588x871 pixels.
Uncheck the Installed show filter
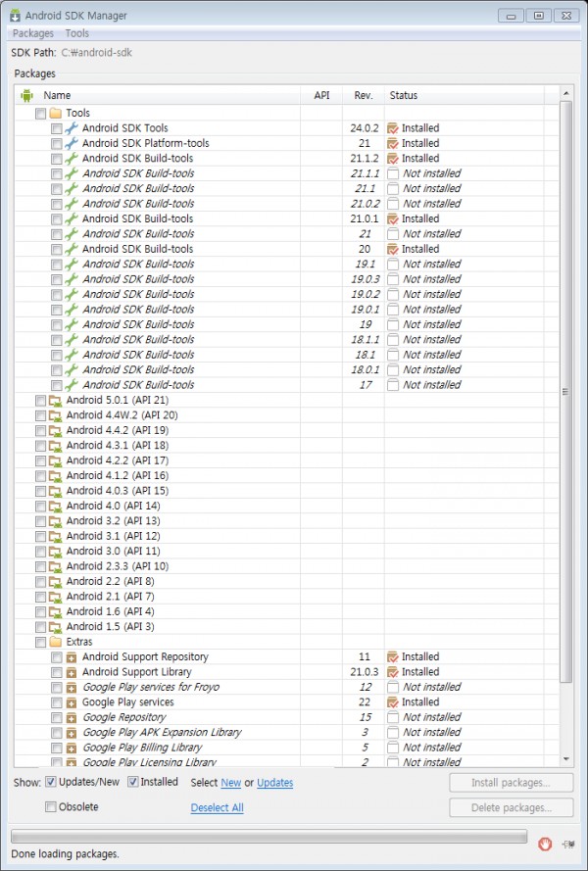(x=133, y=782)
